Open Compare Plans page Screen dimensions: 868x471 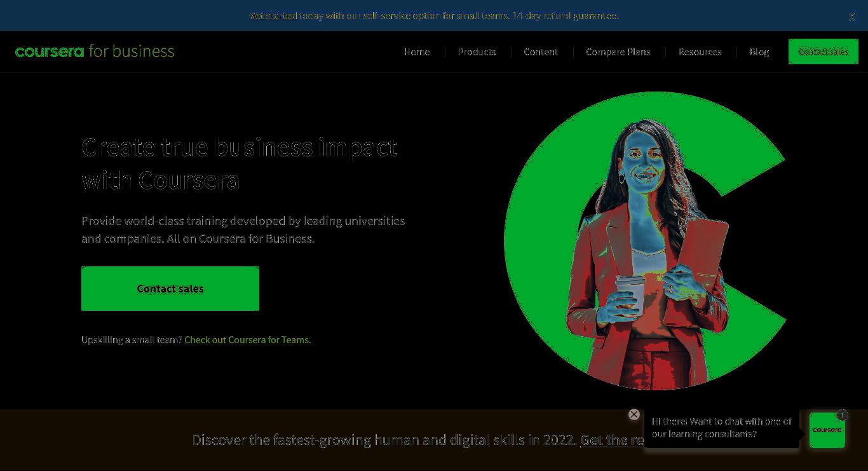click(618, 51)
